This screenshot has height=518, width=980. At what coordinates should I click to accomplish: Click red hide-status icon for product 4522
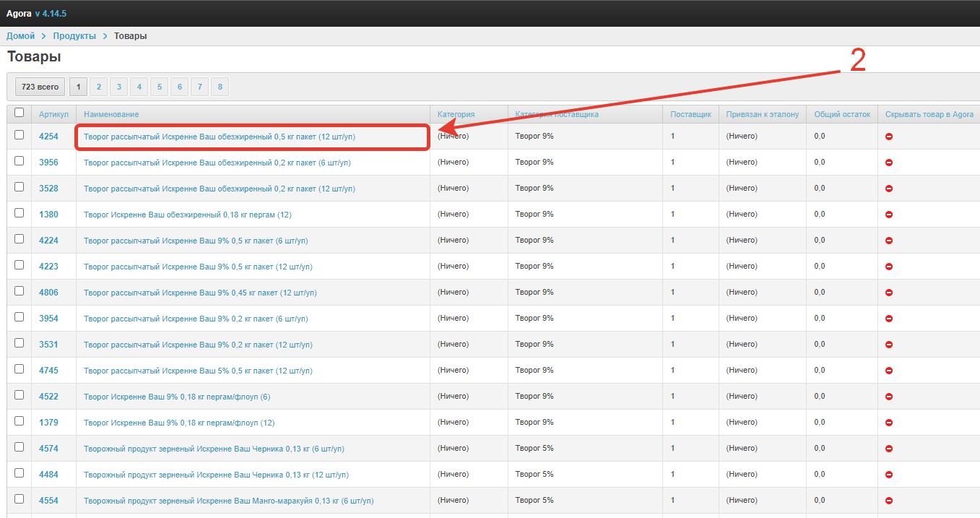coord(889,397)
